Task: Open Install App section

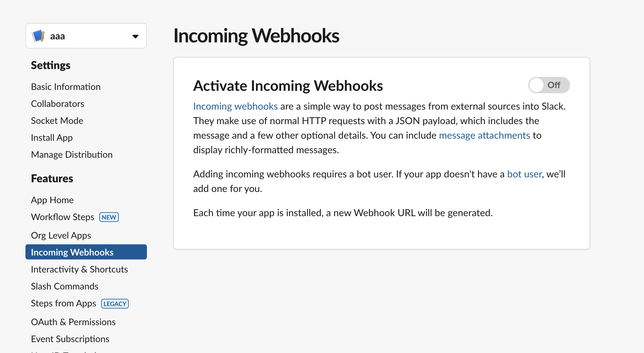Action: pyautogui.click(x=52, y=138)
